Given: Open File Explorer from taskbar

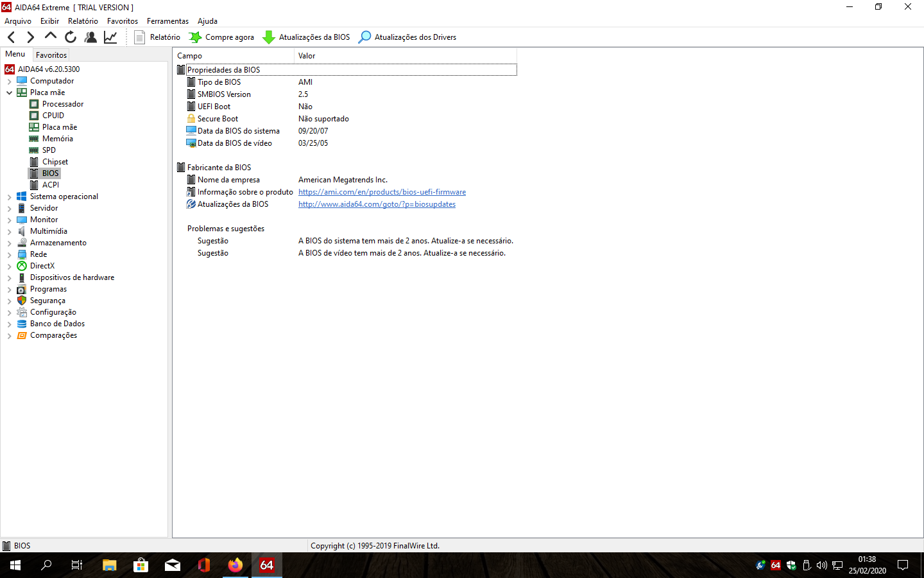Looking at the screenshot, I should point(109,565).
